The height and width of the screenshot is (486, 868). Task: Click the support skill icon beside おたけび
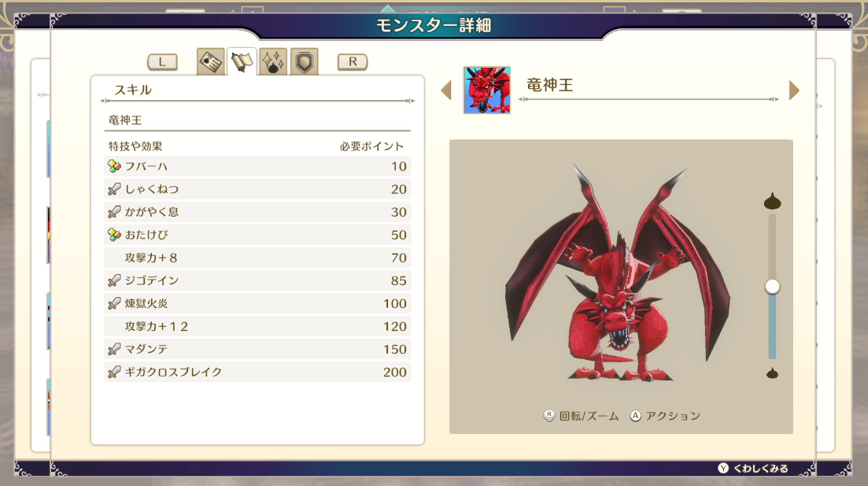(x=114, y=235)
